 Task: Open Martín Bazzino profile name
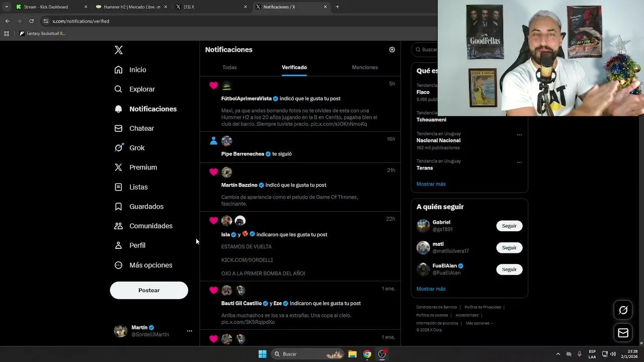pyautogui.click(x=239, y=185)
